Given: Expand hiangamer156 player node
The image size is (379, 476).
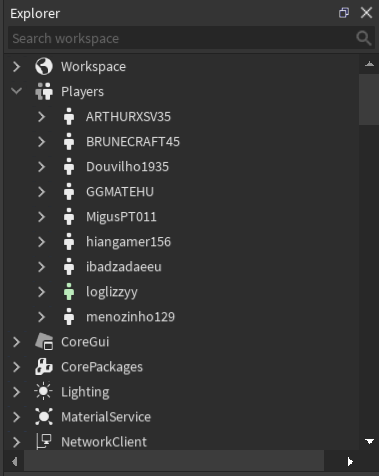Looking at the screenshot, I should [41, 242].
